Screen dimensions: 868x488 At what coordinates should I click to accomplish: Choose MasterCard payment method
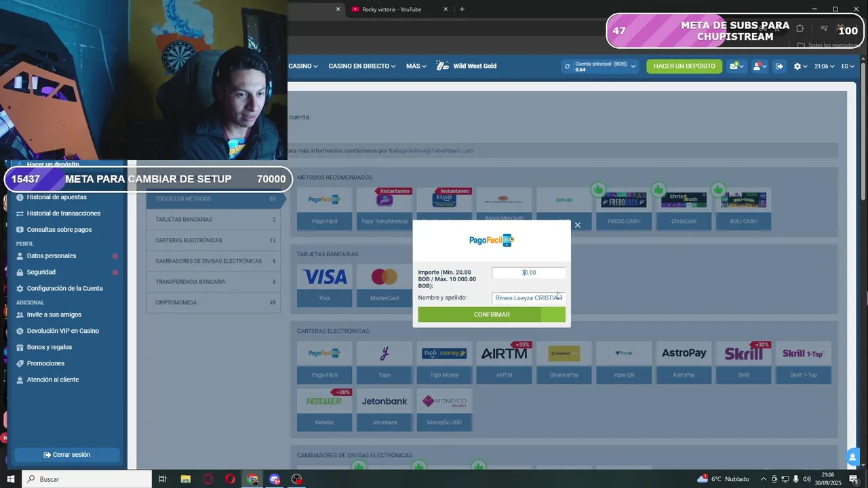tap(384, 285)
